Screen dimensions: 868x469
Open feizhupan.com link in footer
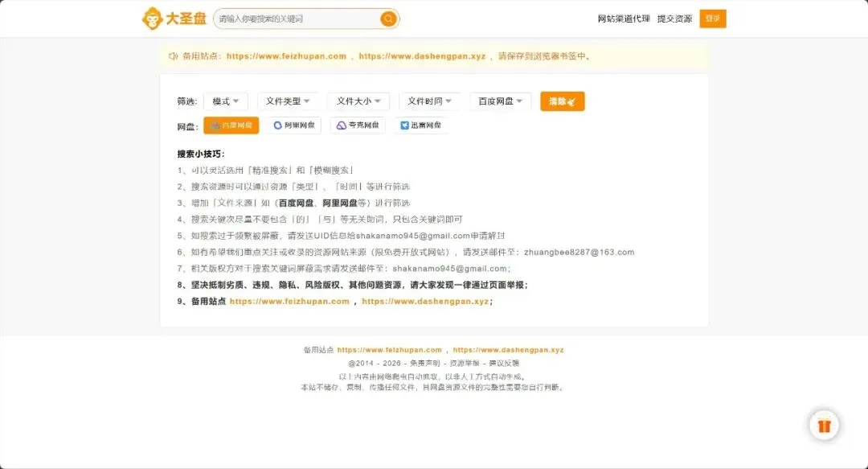[x=390, y=350]
